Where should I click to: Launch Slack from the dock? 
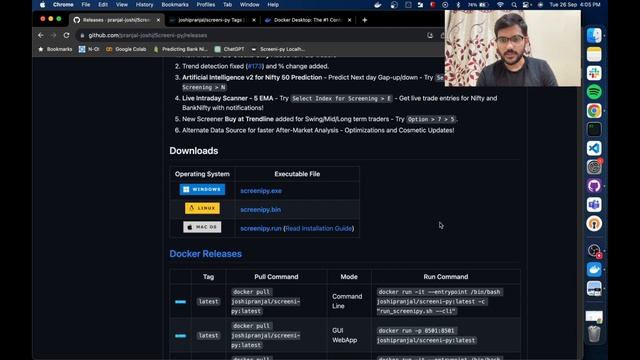point(594,73)
